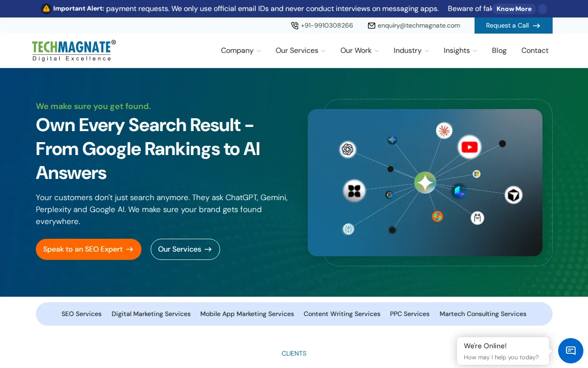Open the SEO Services link

click(81, 314)
